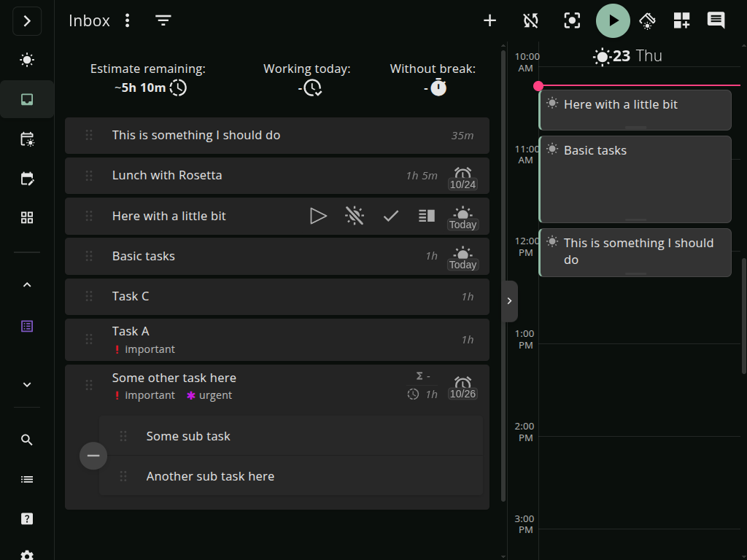Click the pink current time marker
This screenshot has width=747, height=560.
[x=538, y=86]
